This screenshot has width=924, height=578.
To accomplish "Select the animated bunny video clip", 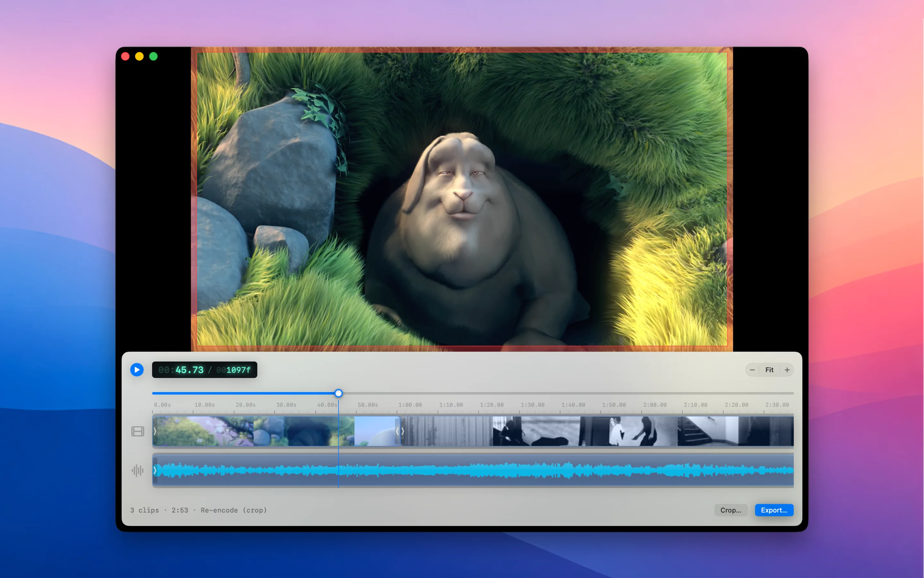I will click(276, 431).
